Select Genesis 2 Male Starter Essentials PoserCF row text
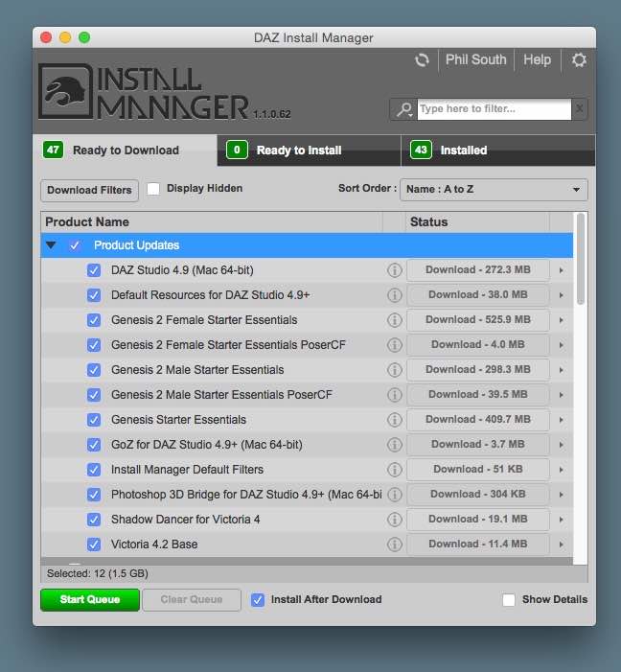Image resolution: width=621 pixels, height=672 pixels. click(221, 395)
